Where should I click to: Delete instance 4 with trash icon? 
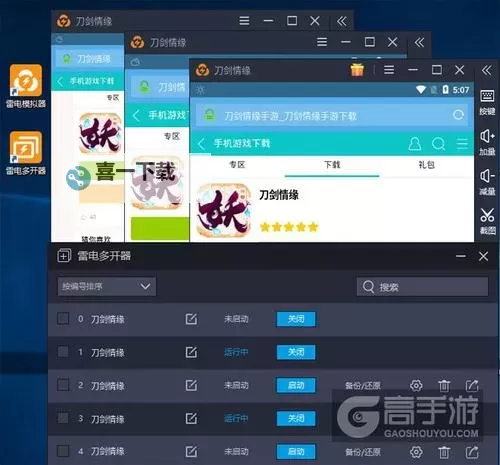(444, 452)
